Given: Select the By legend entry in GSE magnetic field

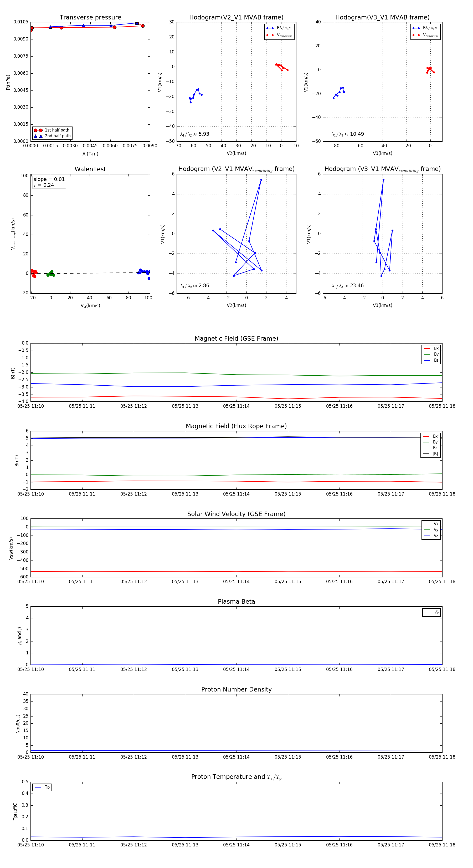Looking at the screenshot, I should 431,355.
